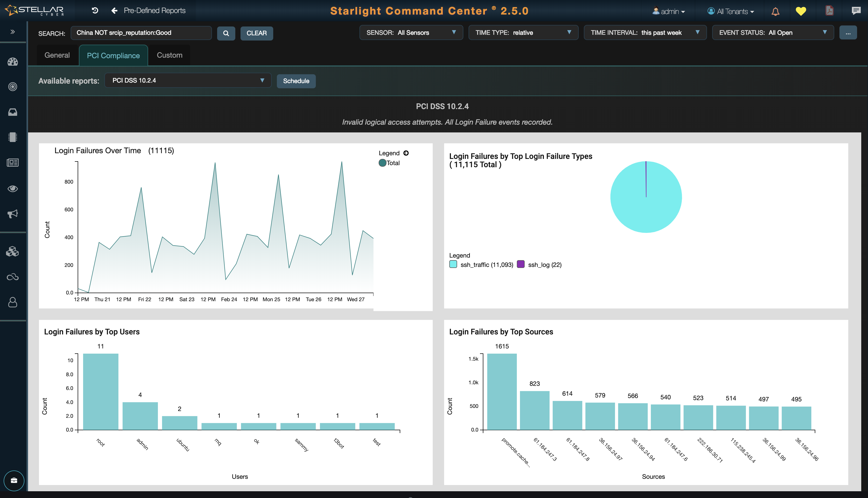Open the chip sensor sidebar icon

coord(13,137)
